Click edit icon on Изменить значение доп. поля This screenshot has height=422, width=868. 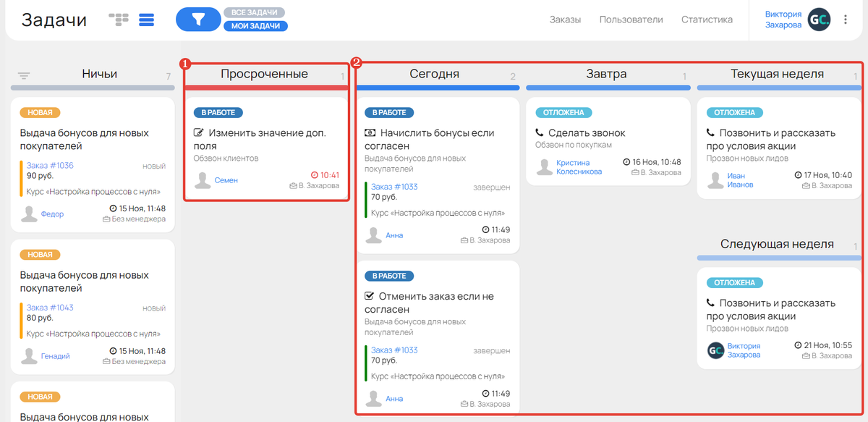198,133
